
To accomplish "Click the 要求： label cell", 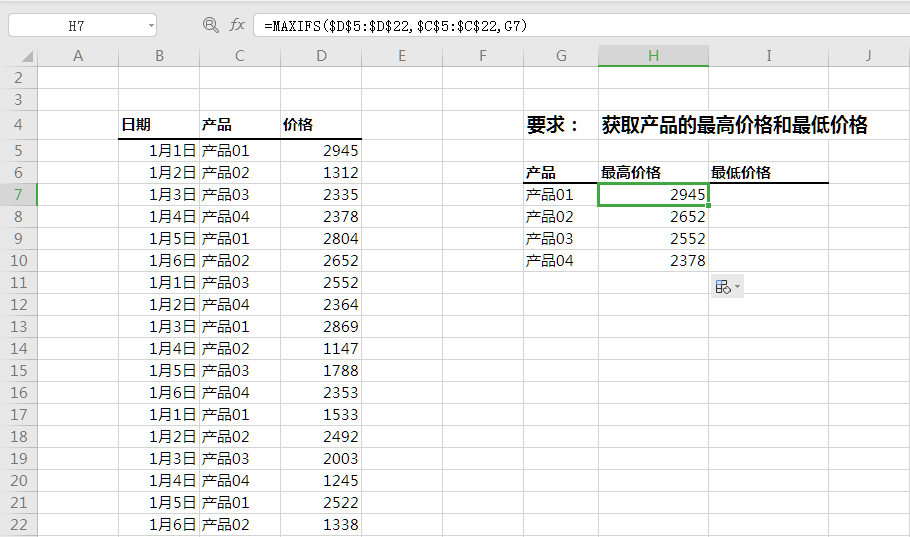I will click(x=561, y=125).
